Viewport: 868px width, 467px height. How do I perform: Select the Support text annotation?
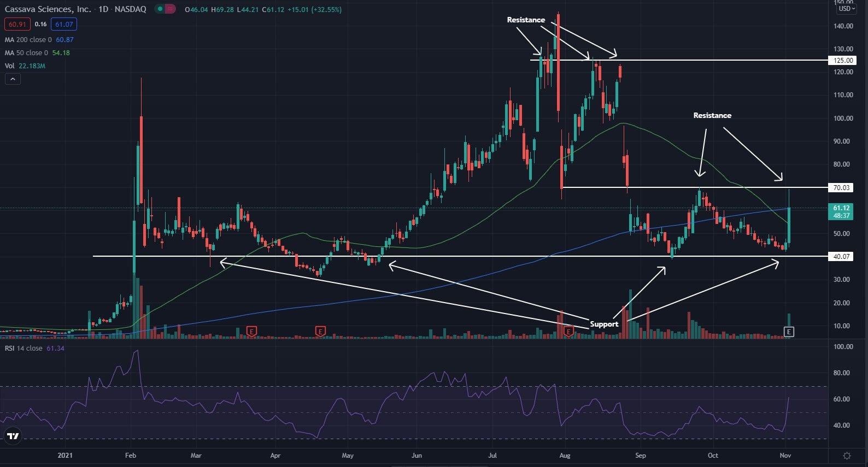tap(604, 324)
